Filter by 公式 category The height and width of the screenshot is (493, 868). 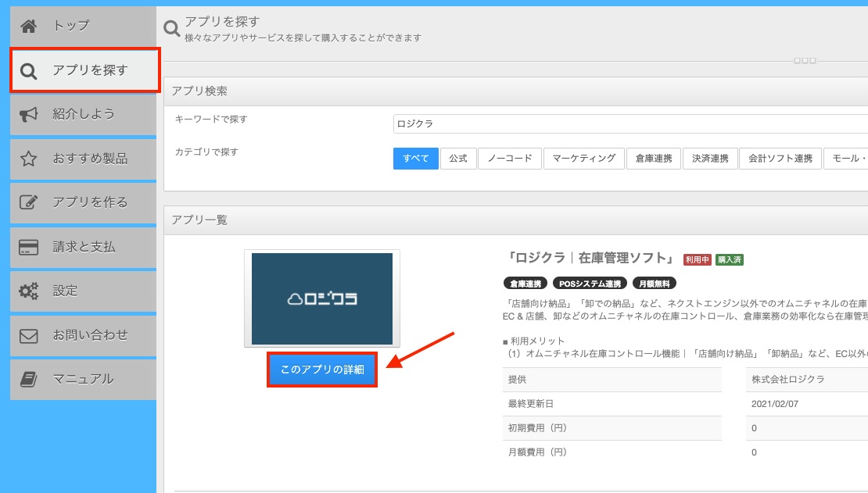pyautogui.click(x=458, y=159)
